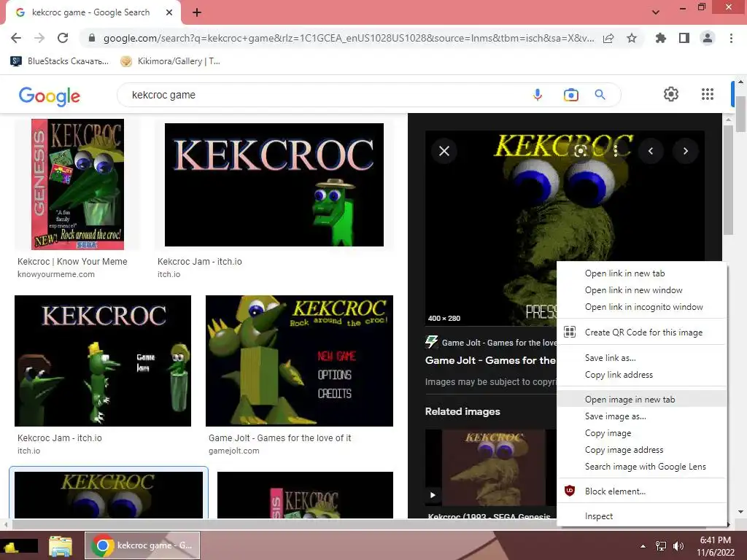Open the tab search dropdown chevron
Viewport: 747px width, 560px height.
click(x=656, y=12)
